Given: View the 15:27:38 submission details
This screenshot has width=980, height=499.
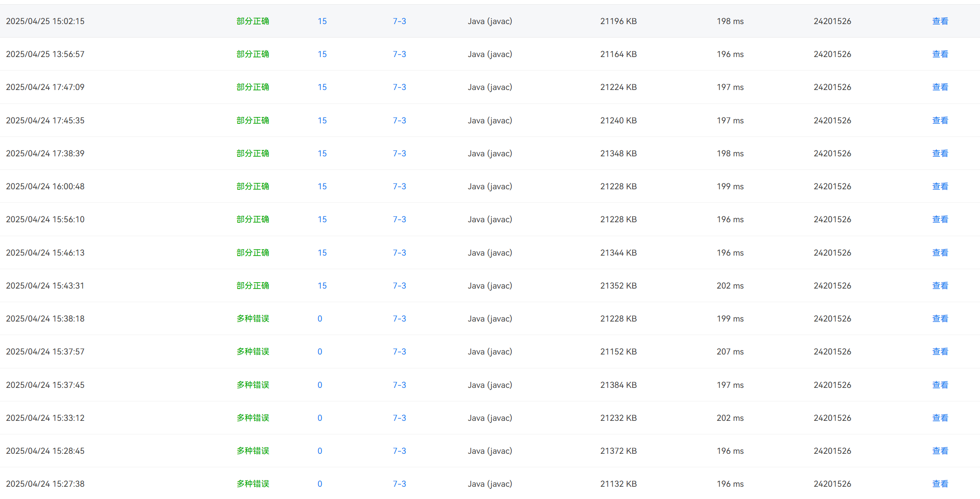Looking at the screenshot, I should [x=940, y=484].
